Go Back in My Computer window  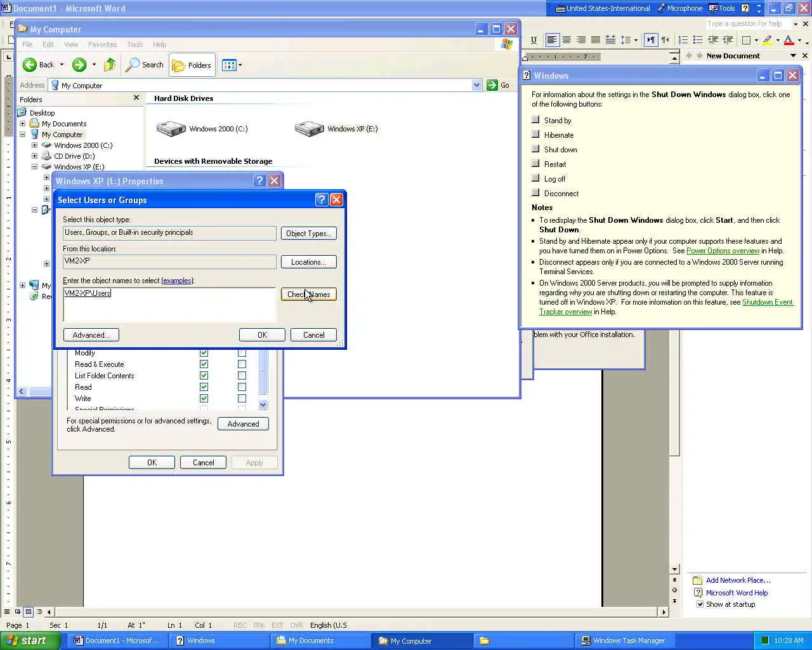point(39,65)
